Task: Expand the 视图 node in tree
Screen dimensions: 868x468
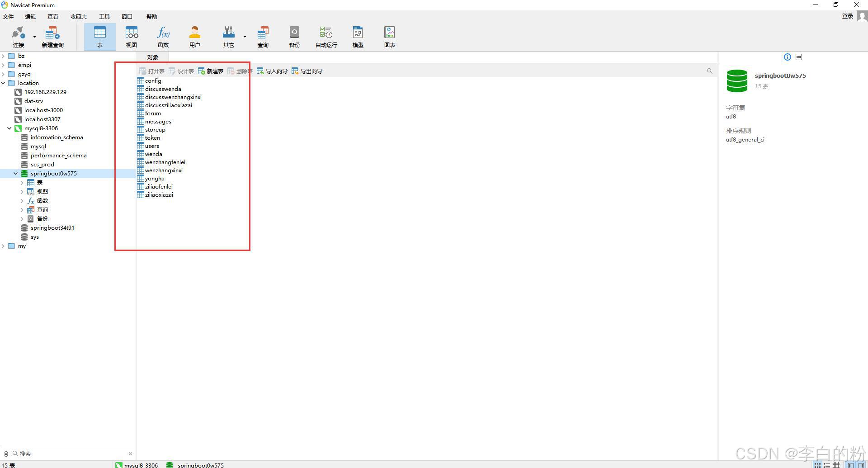Action: [x=22, y=192]
